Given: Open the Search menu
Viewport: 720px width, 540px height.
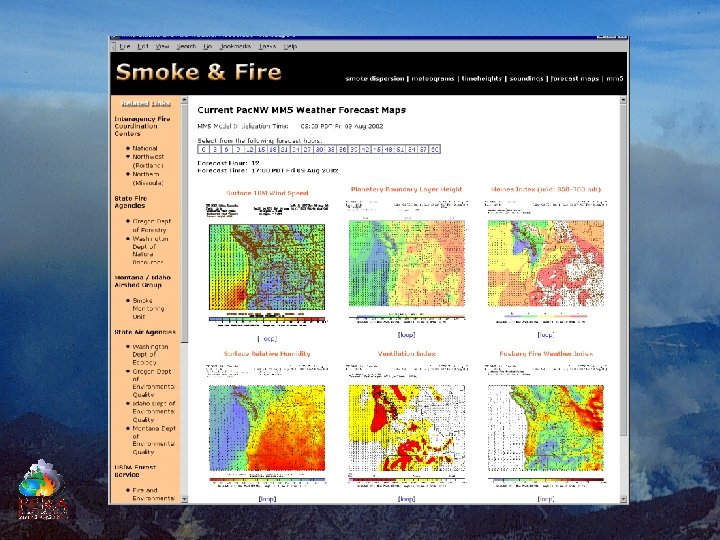Looking at the screenshot, I should (x=186, y=46).
